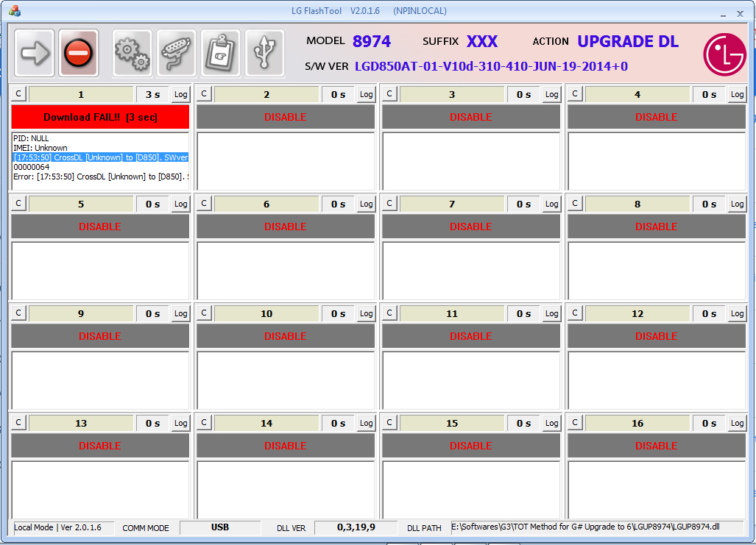This screenshot has height=545, width=756.
Task: Click the DLL VER value "0,3,19,9"
Action: pyautogui.click(x=356, y=527)
